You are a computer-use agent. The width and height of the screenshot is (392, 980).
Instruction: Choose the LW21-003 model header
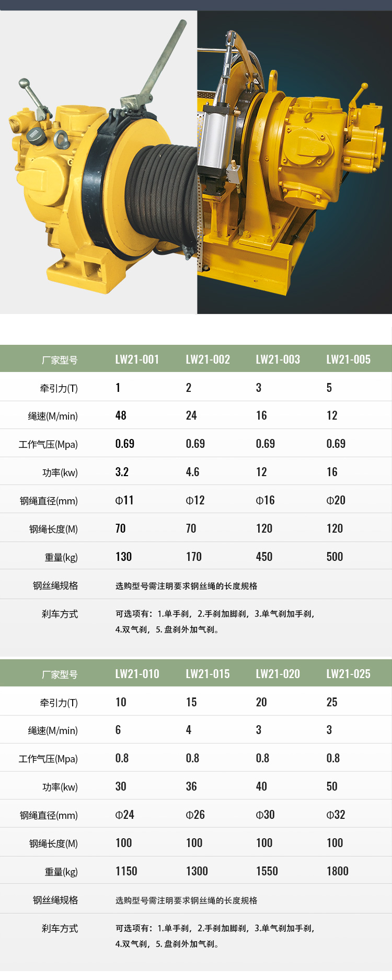coord(278,359)
